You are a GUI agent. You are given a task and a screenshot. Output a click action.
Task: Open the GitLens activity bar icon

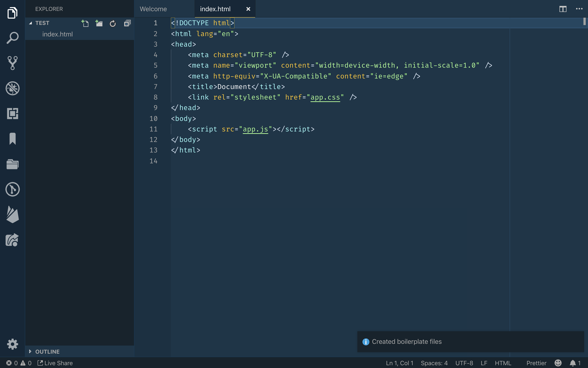pyautogui.click(x=12, y=189)
